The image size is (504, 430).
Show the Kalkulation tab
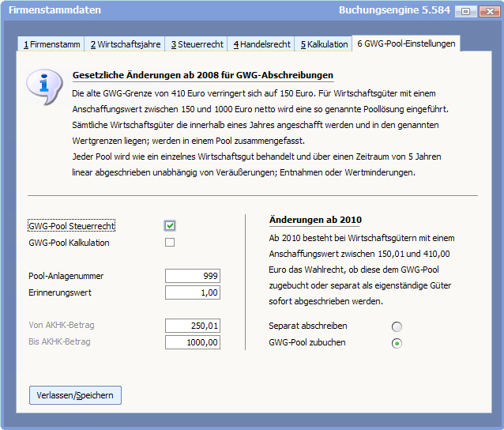(x=324, y=44)
